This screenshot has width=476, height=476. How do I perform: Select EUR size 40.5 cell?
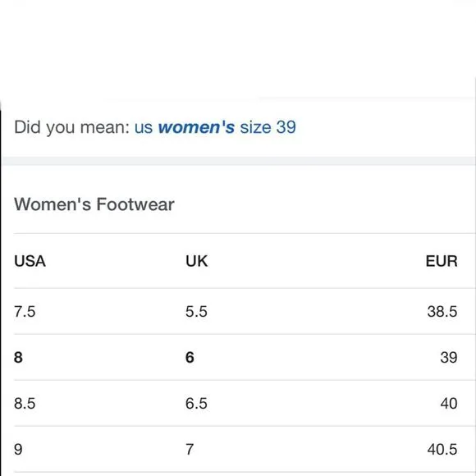click(x=442, y=449)
